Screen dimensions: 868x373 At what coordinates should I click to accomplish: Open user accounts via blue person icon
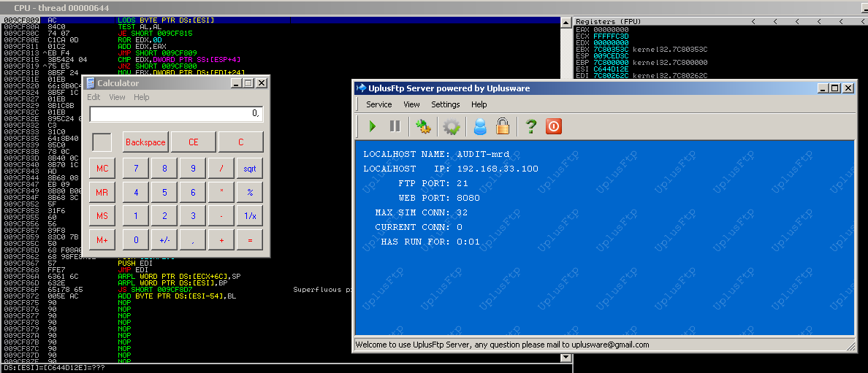tap(480, 127)
